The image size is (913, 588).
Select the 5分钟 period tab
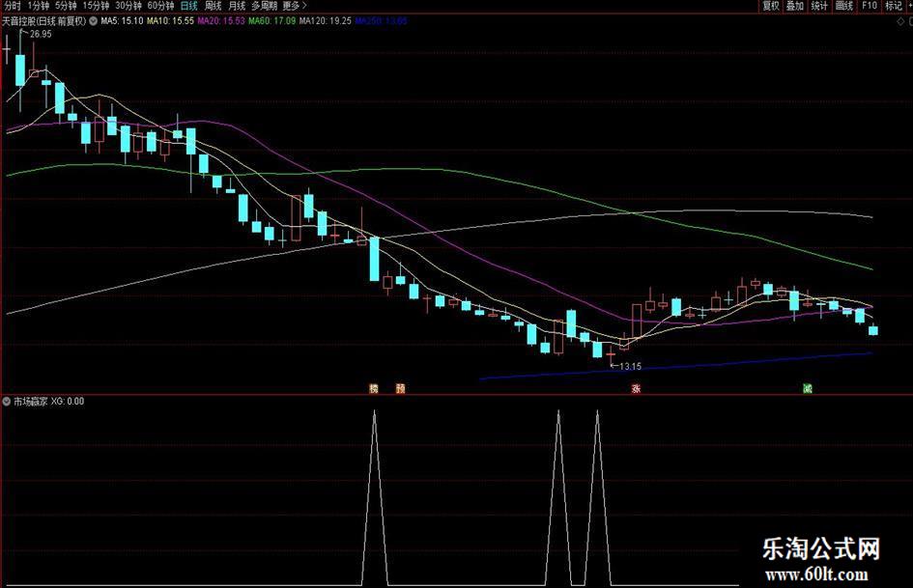66,6
